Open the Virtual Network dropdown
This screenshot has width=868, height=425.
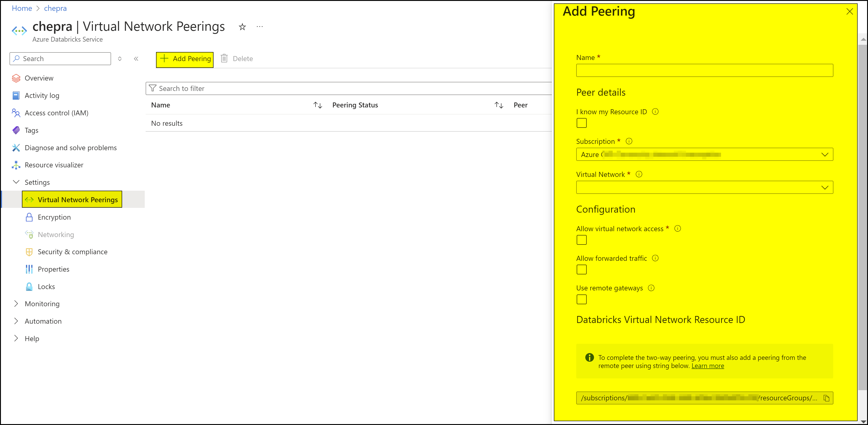pos(704,187)
